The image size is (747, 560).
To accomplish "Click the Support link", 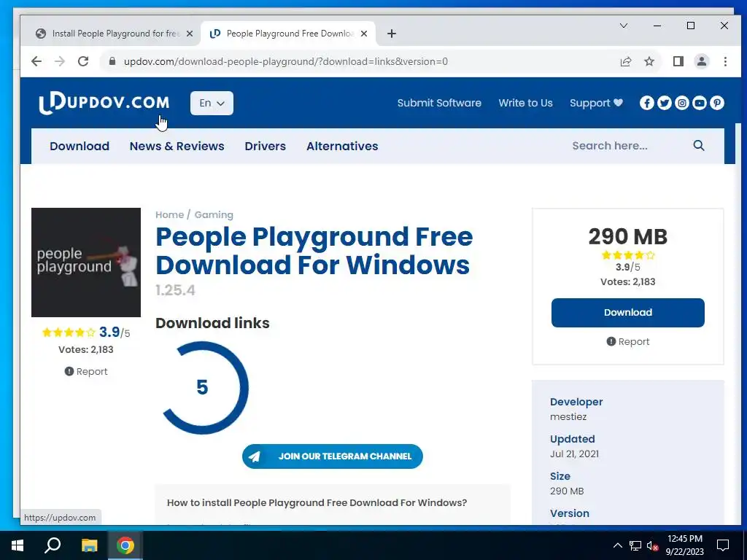I will [x=596, y=103].
